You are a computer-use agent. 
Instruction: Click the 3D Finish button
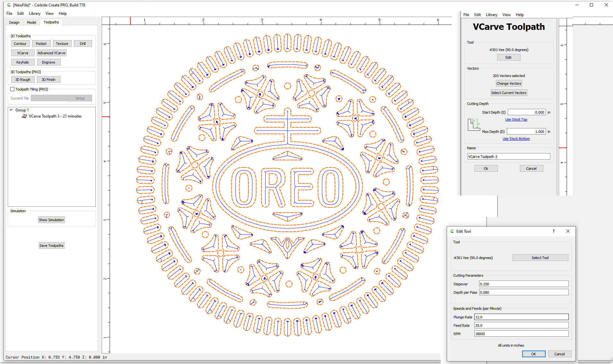pos(48,80)
